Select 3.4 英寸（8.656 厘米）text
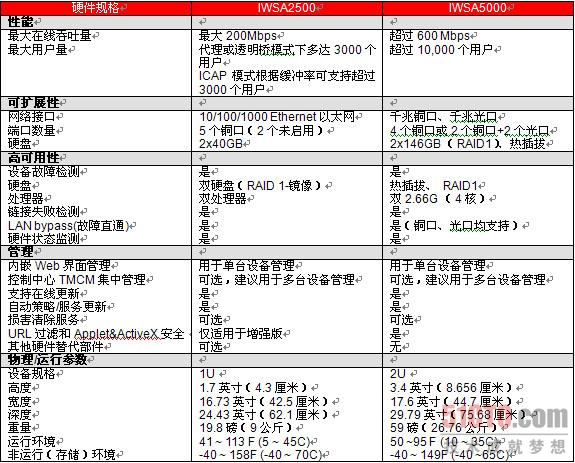 pyautogui.click(x=452, y=388)
